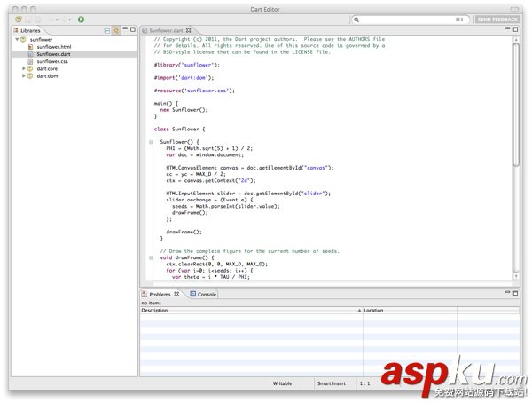Select the dart:core tree label
This screenshot has height=403, width=532.
47,68
